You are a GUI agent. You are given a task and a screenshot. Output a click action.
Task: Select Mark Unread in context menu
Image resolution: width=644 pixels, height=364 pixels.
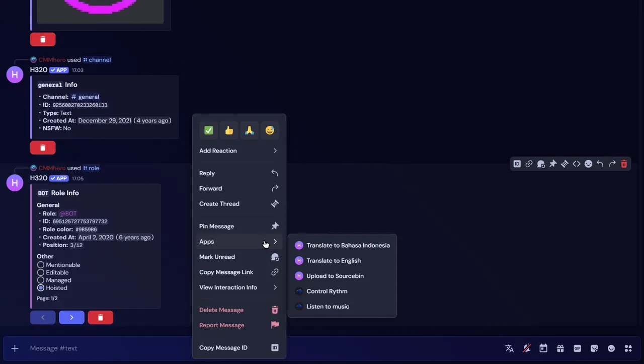tap(239, 257)
